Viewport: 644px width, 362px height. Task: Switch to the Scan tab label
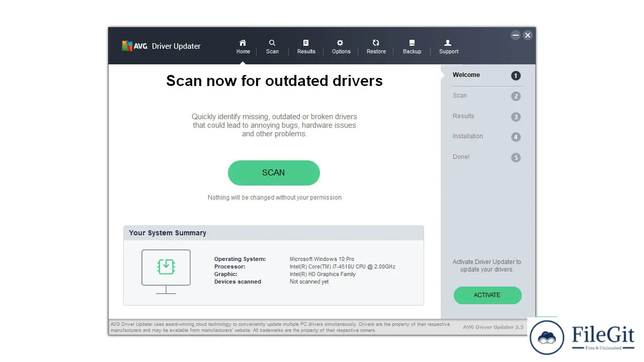pos(272,51)
